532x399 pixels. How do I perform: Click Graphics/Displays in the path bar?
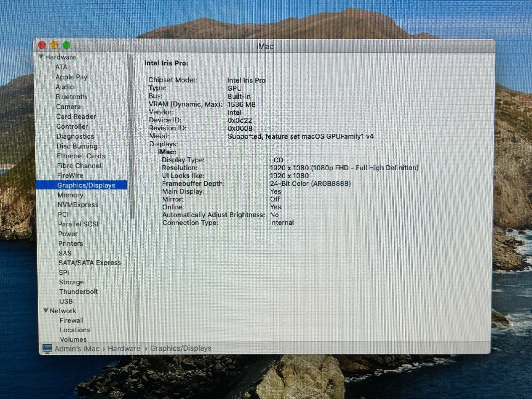(181, 348)
